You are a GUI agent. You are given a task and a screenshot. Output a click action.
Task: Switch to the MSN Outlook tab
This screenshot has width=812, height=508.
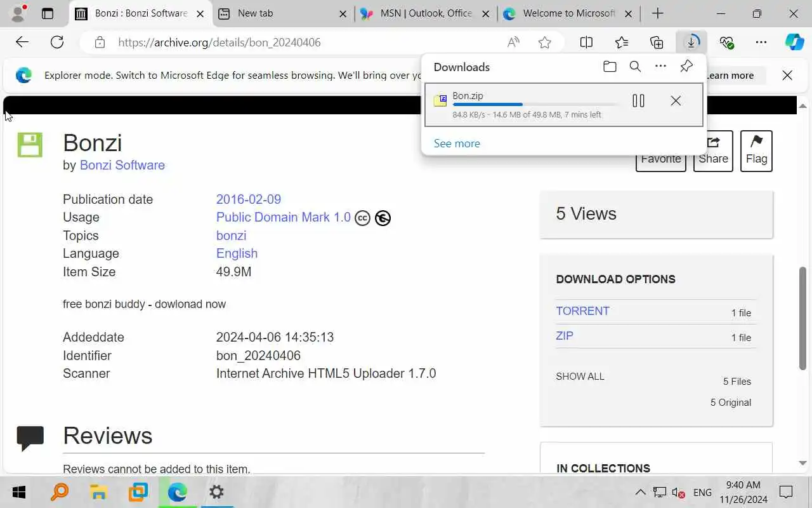[x=424, y=13]
